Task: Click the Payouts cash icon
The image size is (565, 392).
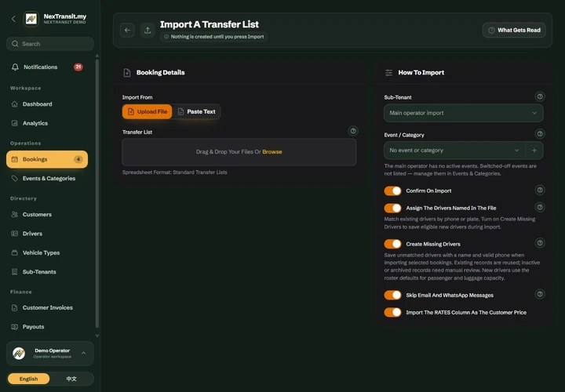Action: pyautogui.click(x=15, y=327)
